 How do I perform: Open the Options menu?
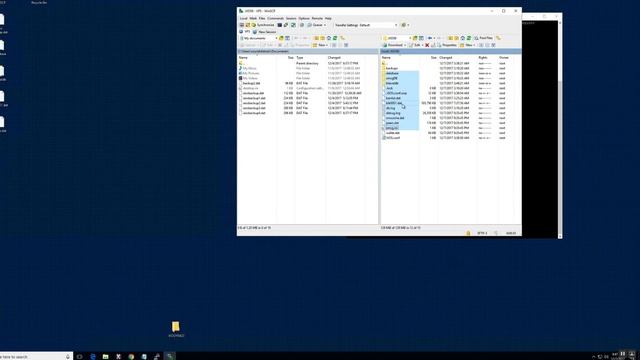pyautogui.click(x=304, y=18)
